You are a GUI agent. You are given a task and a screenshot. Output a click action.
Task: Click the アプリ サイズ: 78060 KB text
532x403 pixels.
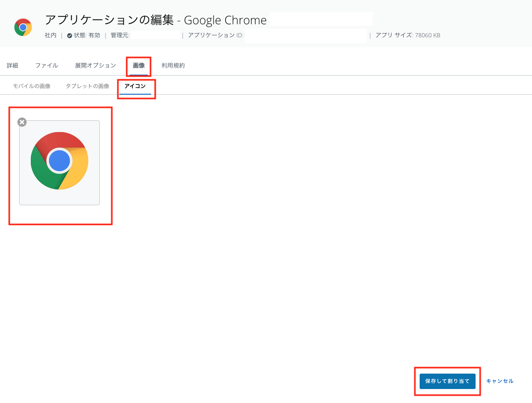(x=408, y=35)
